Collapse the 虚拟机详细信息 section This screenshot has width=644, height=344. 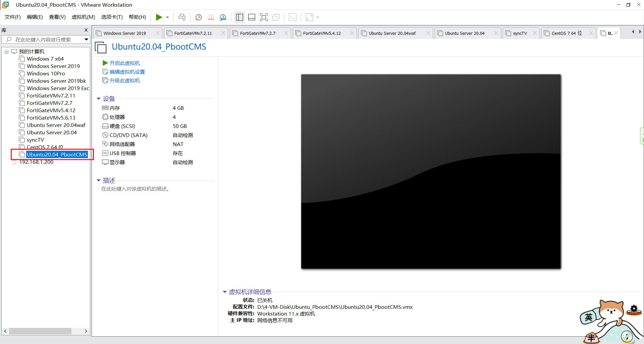225,292
